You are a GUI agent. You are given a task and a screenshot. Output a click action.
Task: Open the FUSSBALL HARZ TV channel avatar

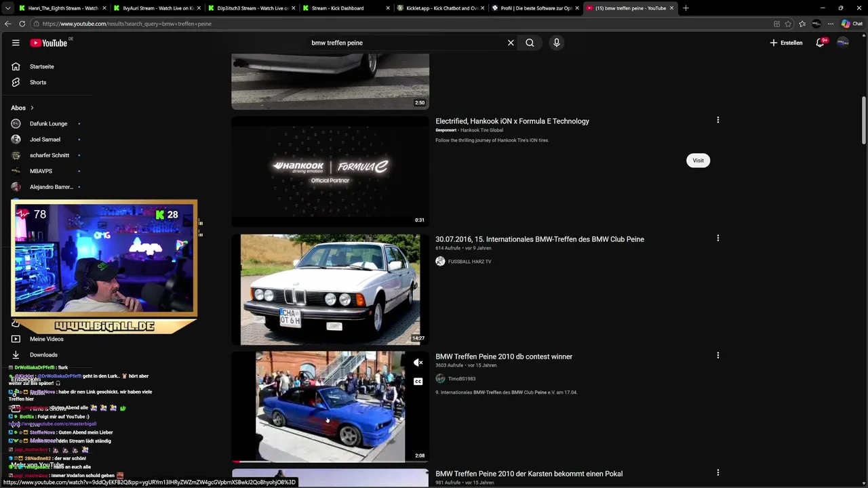tap(440, 262)
